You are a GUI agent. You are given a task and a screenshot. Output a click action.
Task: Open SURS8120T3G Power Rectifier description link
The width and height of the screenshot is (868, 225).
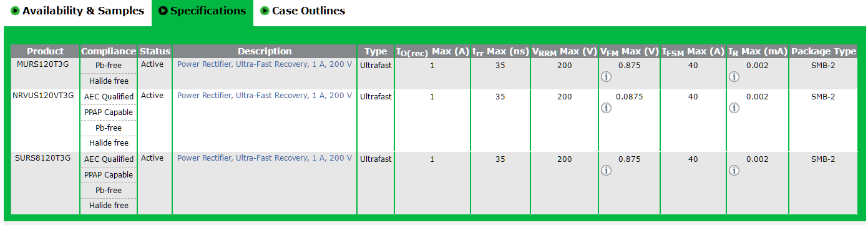coord(265,158)
